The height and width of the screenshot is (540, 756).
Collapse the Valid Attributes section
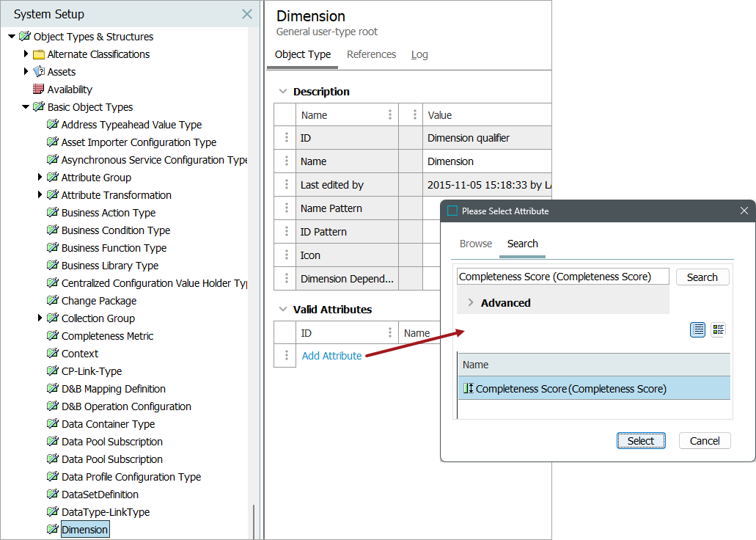(x=282, y=310)
